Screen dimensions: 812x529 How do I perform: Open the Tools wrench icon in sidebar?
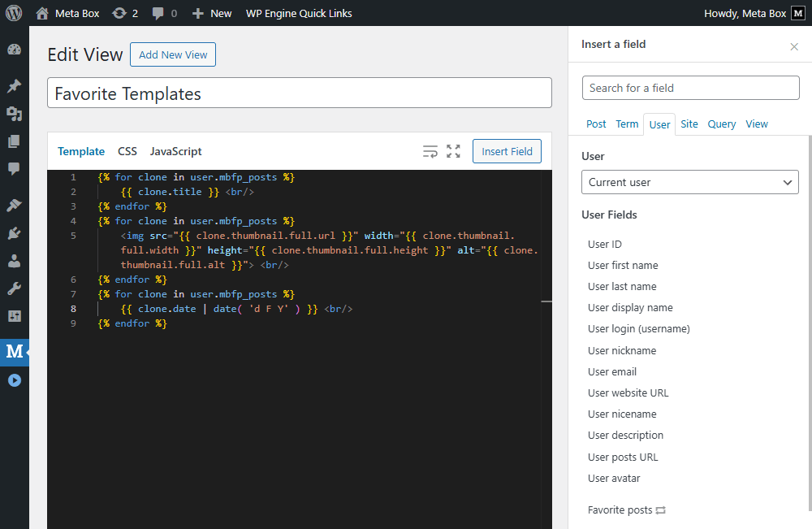tap(14, 288)
